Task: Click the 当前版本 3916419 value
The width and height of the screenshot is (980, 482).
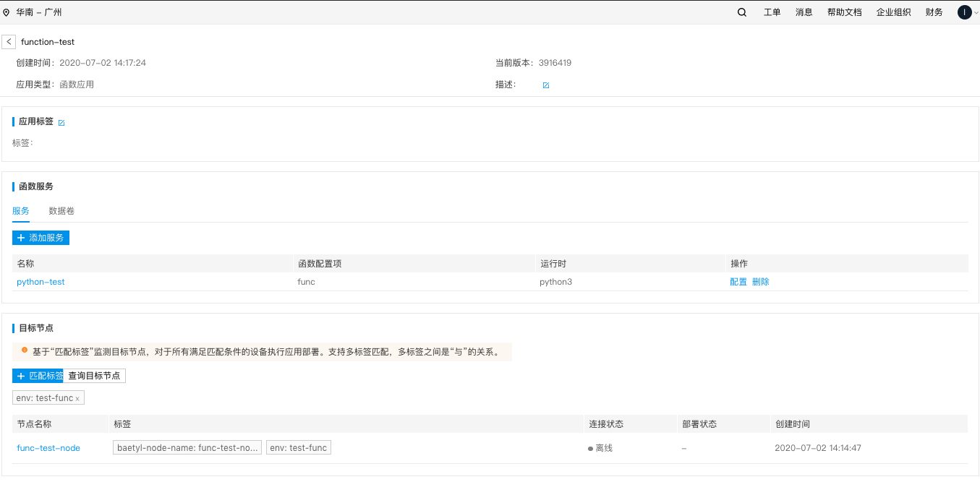Action: click(x=555, y=63)
